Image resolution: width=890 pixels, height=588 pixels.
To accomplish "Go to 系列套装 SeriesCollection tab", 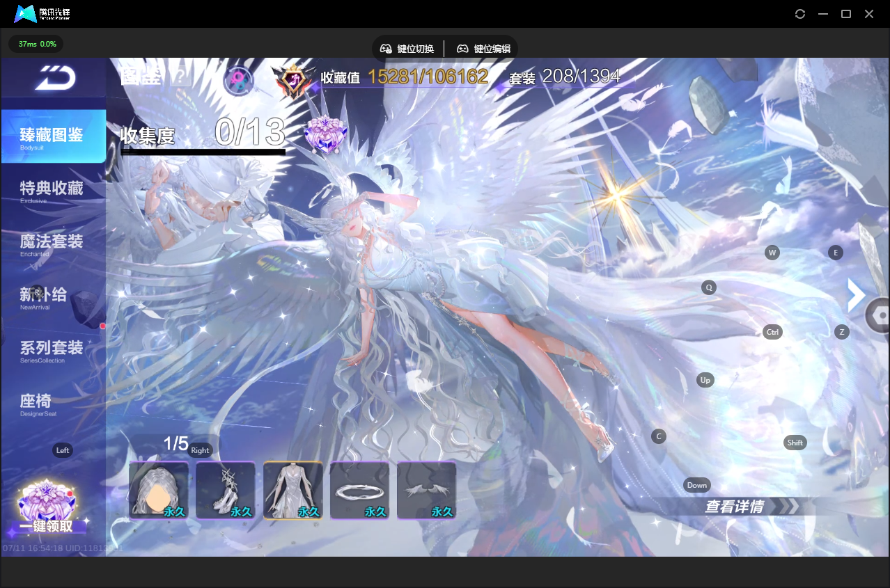I will point(54,350).
